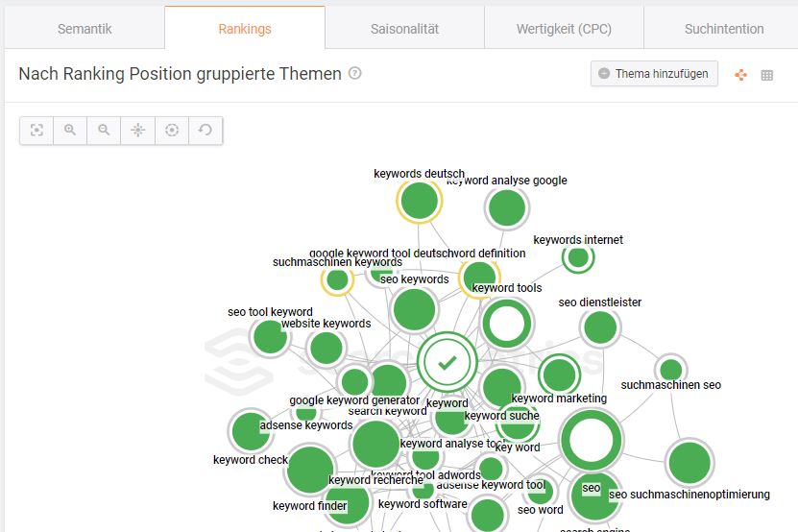Zoom out of the topic graph
Screen dimensions: 798x532
click(104, 131)
